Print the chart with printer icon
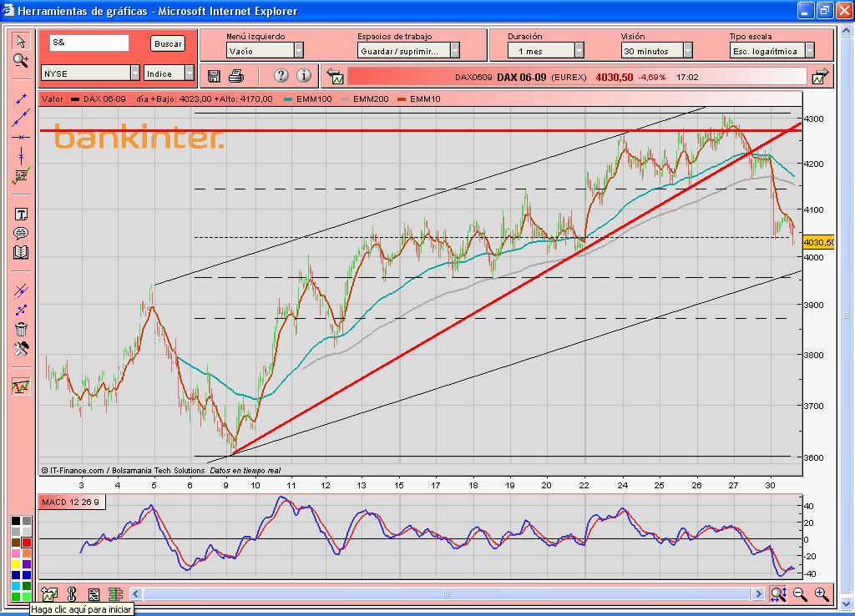This screenshot has width=855, height=616. pos(236,76)
